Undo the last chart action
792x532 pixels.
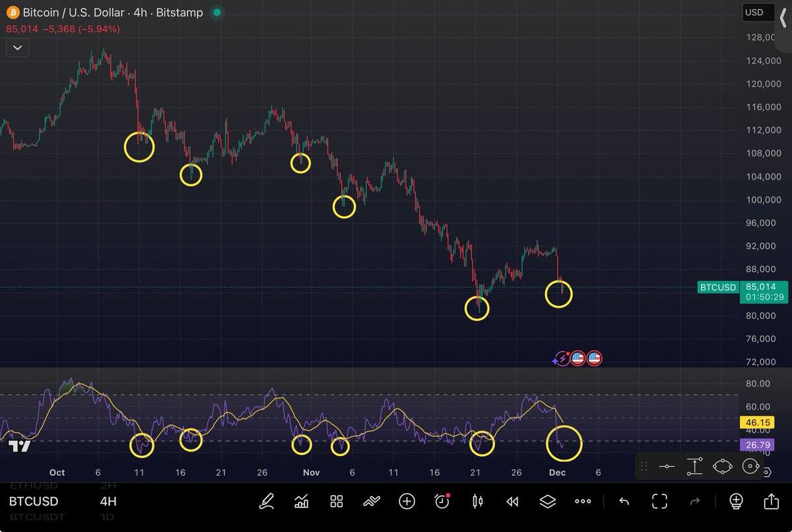(x=624, y=502)
